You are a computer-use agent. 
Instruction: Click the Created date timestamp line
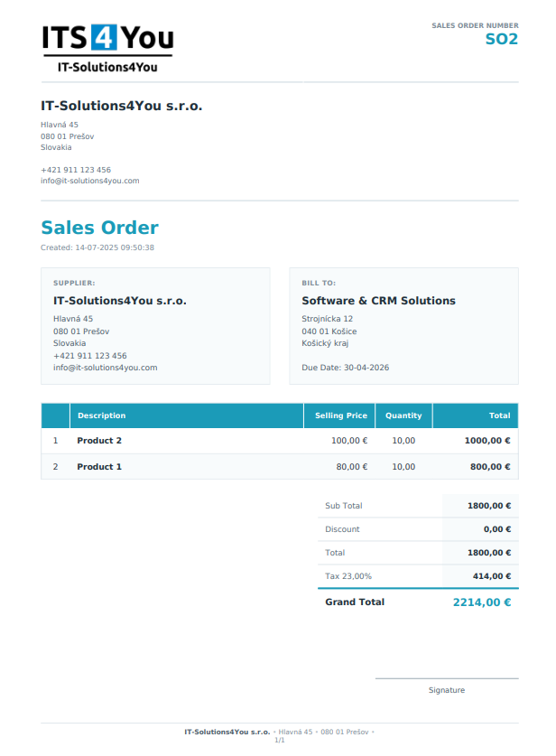click(x=97, y=247)
